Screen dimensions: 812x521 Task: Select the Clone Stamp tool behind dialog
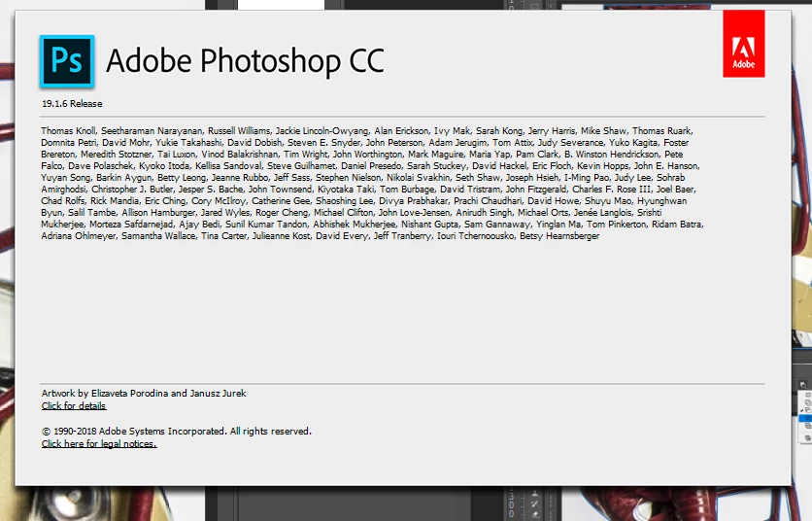coord(535,493)
